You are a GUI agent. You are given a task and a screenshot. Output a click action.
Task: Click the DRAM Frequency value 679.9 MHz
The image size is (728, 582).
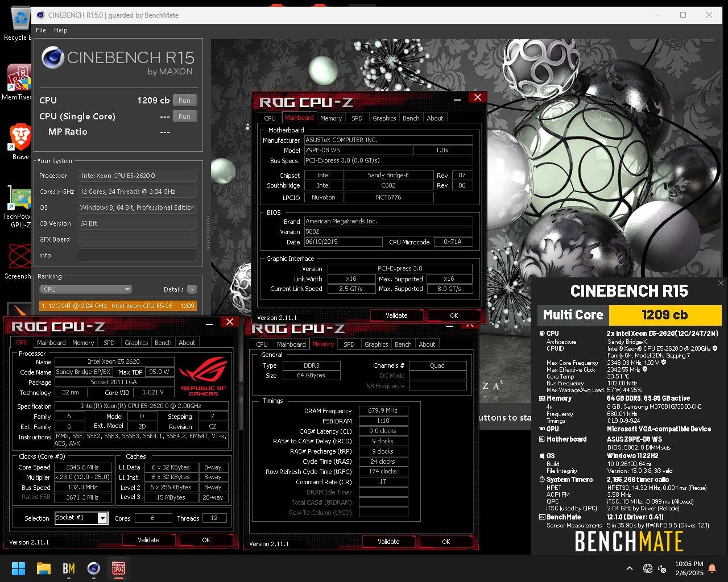point(383,410)
